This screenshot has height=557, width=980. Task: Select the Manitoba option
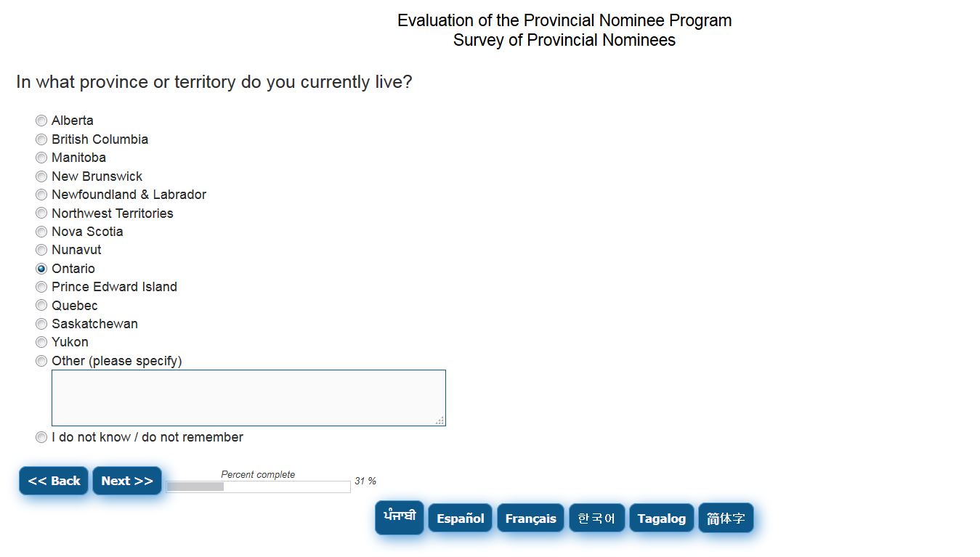tap(41, 158)
